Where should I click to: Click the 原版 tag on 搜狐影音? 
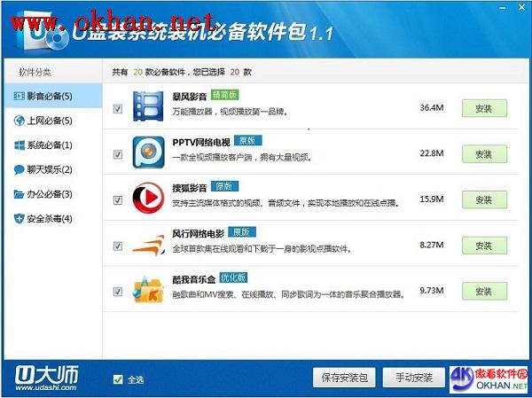[x=224, y=186]
